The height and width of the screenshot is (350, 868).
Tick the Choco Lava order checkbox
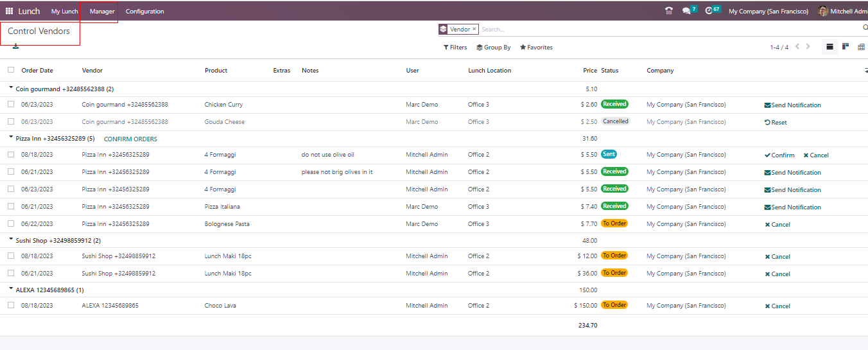tap(11, 305)
